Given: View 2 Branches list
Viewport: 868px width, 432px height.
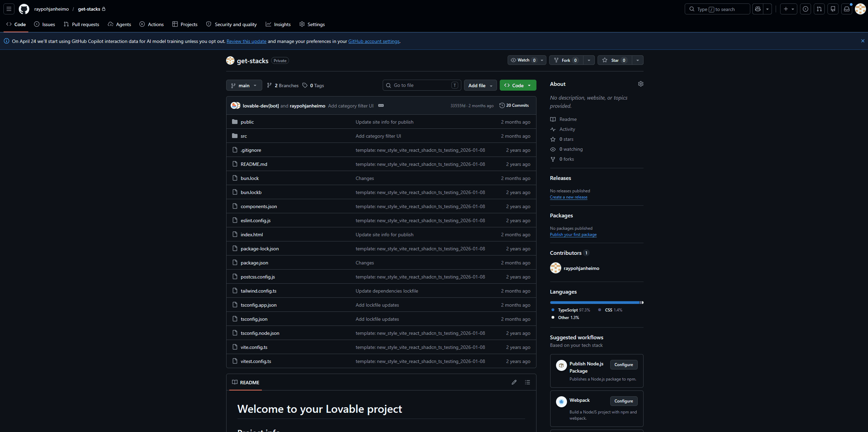Looking at the screenshot, I should tap(283, 86).
